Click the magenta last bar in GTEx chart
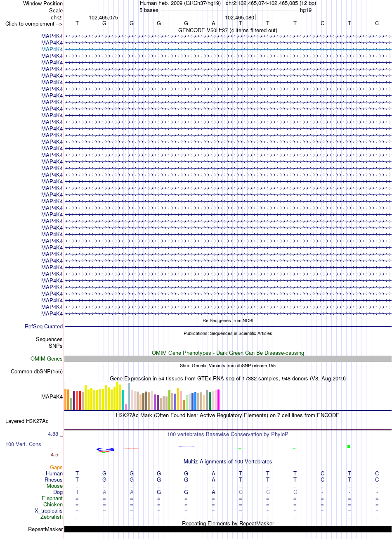392x539 pixels. 218,399
